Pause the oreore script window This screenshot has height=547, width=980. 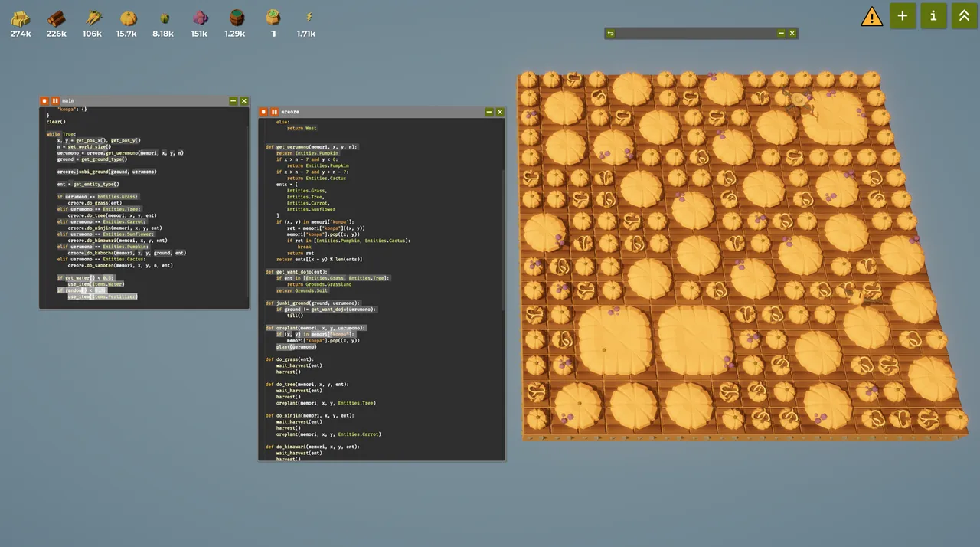pos(274,112)
